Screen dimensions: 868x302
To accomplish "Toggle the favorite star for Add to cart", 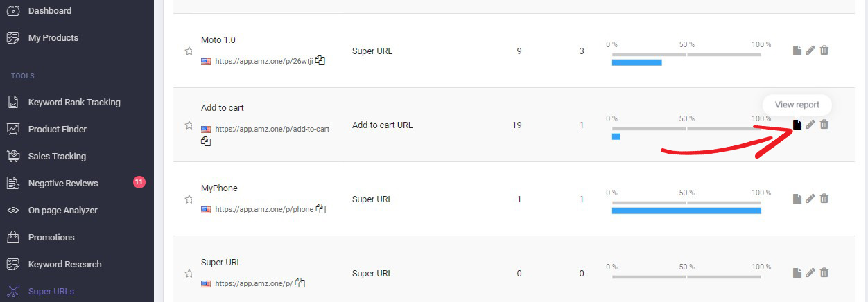I will (x=189, y=125).
